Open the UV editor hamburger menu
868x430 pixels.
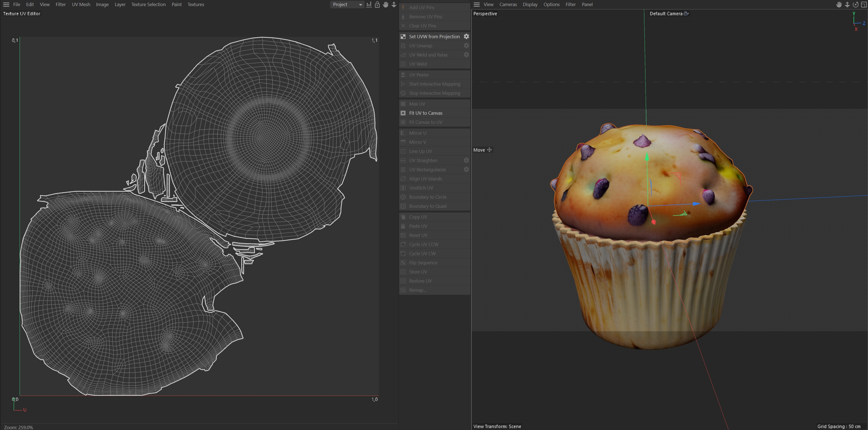pos(6,4)
